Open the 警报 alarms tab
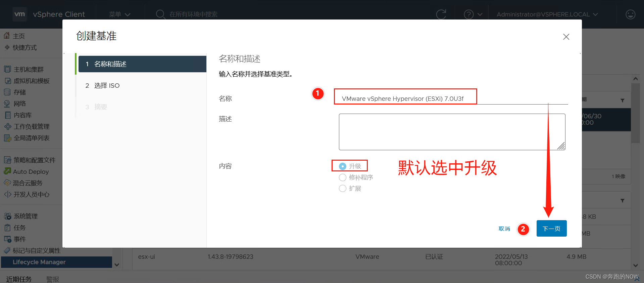The width and height of the screenshot is (644, 283). (x=53, y=279)
